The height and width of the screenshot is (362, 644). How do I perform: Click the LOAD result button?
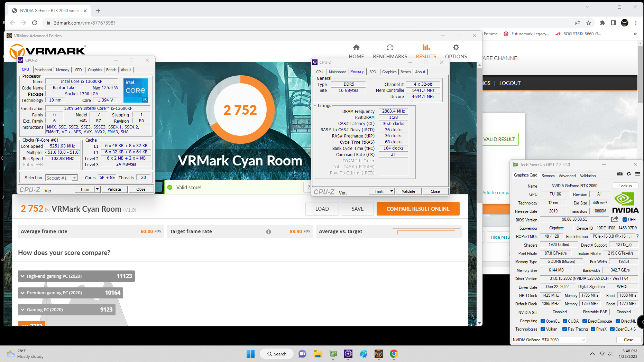[x=322, y=209]
